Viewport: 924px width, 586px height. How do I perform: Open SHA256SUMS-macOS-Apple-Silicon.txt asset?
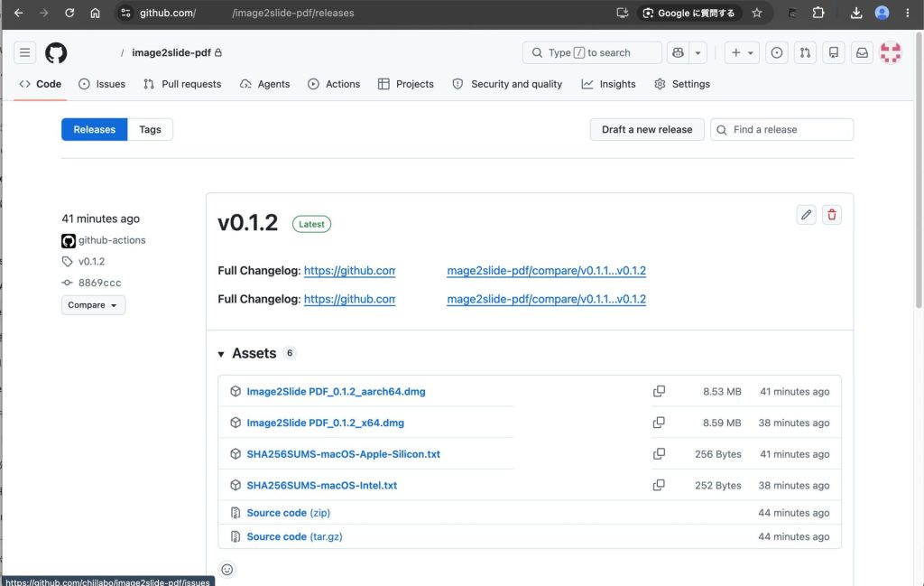[343, 454]
